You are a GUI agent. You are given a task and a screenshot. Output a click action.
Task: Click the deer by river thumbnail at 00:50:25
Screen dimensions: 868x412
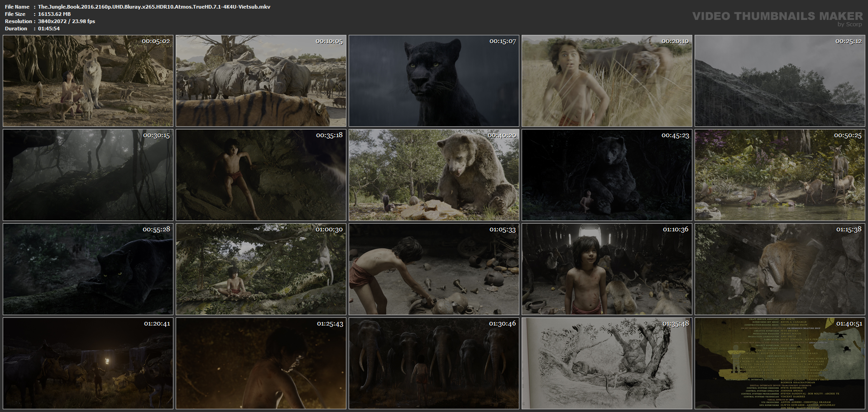[x=780, y=175]
